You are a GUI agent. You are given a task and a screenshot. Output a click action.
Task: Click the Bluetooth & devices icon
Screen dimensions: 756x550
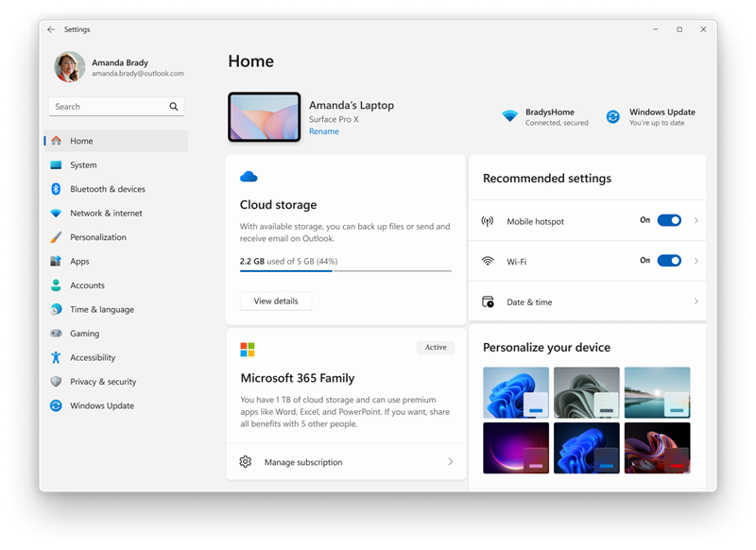point(56,189)
